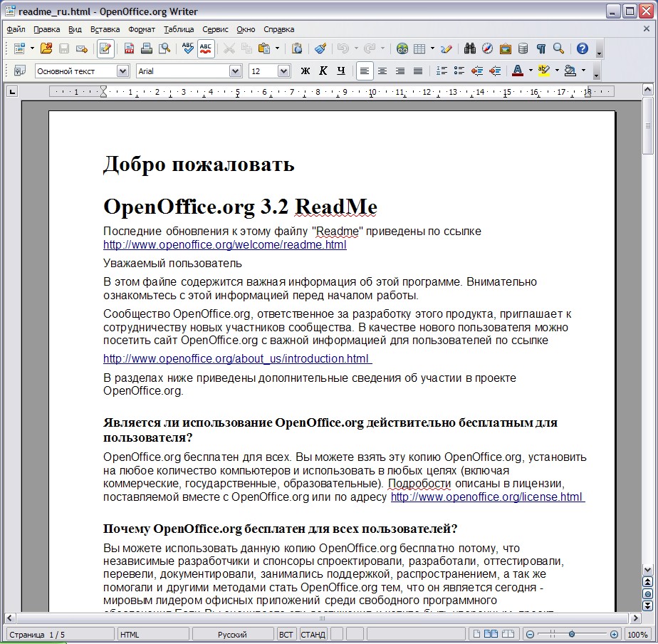658x644 pixels.
Task: Insert Table icon
Action: (419, 48)
